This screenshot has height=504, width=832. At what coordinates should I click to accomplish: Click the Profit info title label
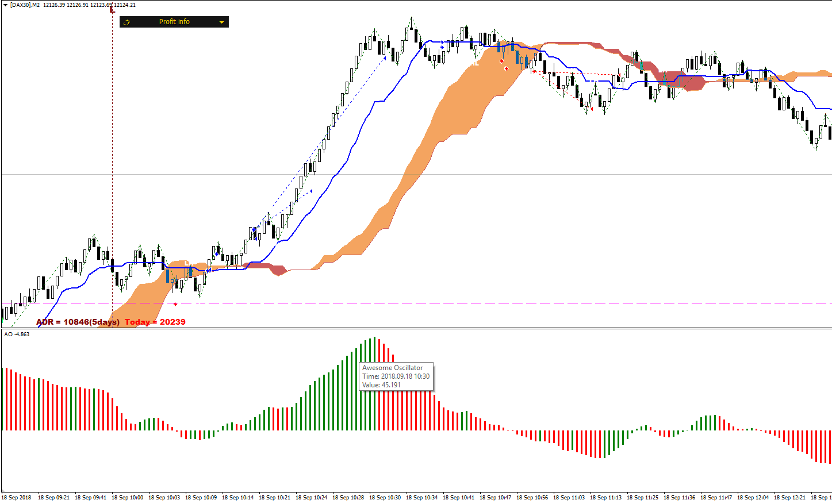click(x=174, y=22)
